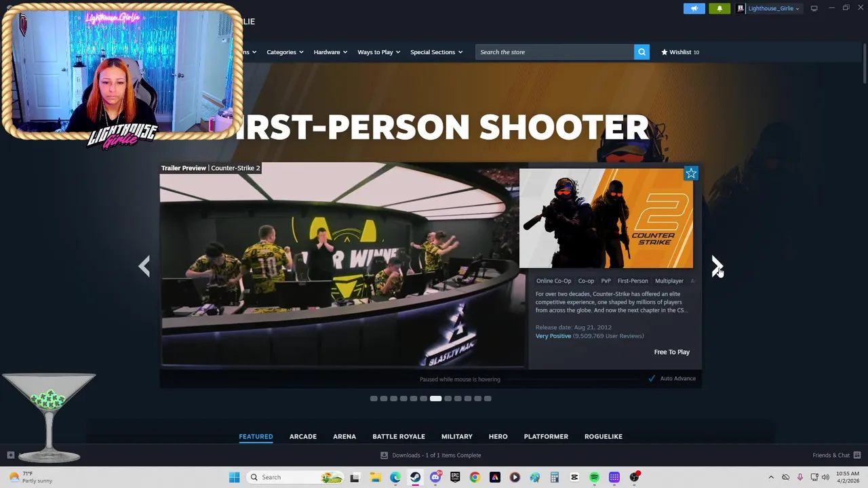Switch to the MILITARY tab
Image resolution: width=868 pixels, height=488 pixels.
coord(457,436)
